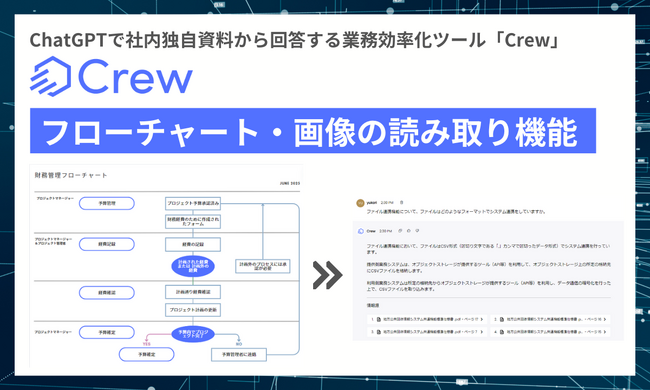Click the third feedback icon on Crew's reply
Viewport: 650px width, 390px height.
[x=417, y=231]
